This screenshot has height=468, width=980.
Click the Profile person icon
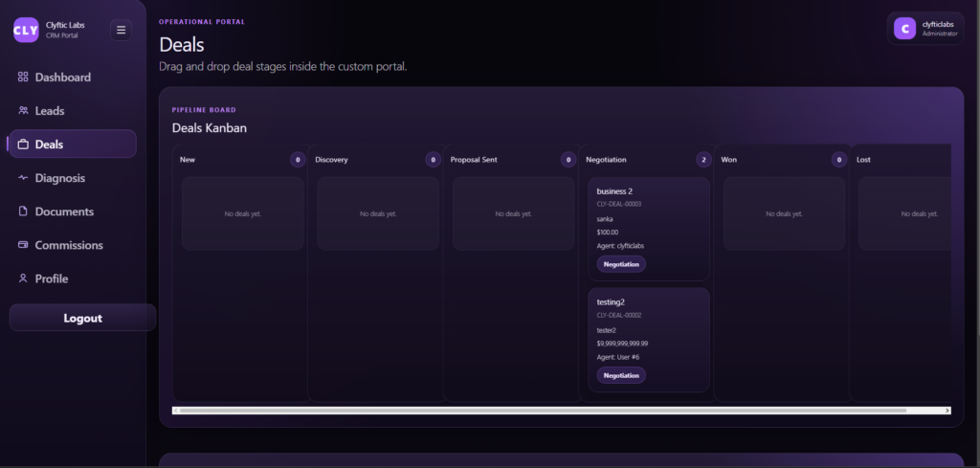click(23, 279)
